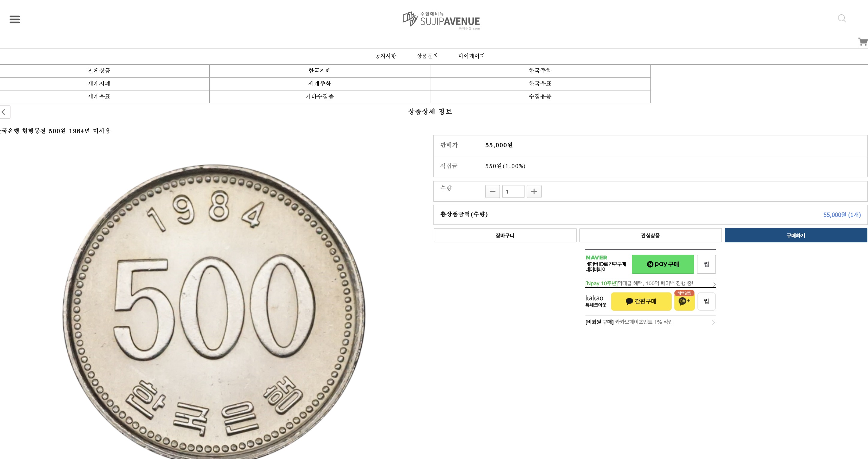The image size is (868, 459).
Task: Click the quantity input field
Action: tap(513, 192)
